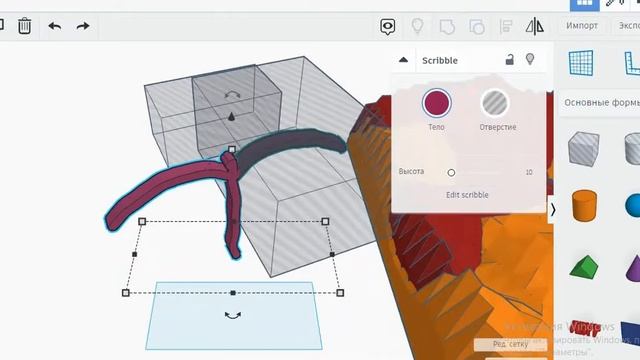Open the Notes speech-bubble tool
The height and width of the screenshot is (360, 640).
[388, 27]
